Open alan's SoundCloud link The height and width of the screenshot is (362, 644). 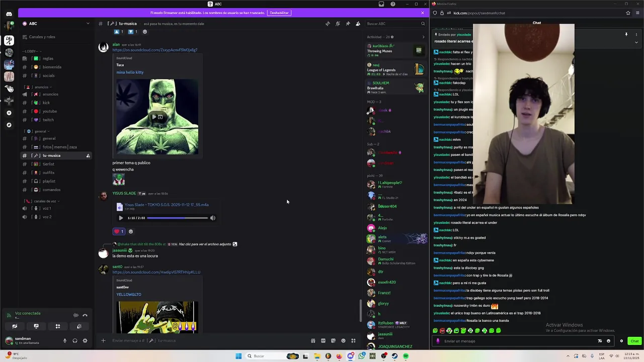point(154,50)
